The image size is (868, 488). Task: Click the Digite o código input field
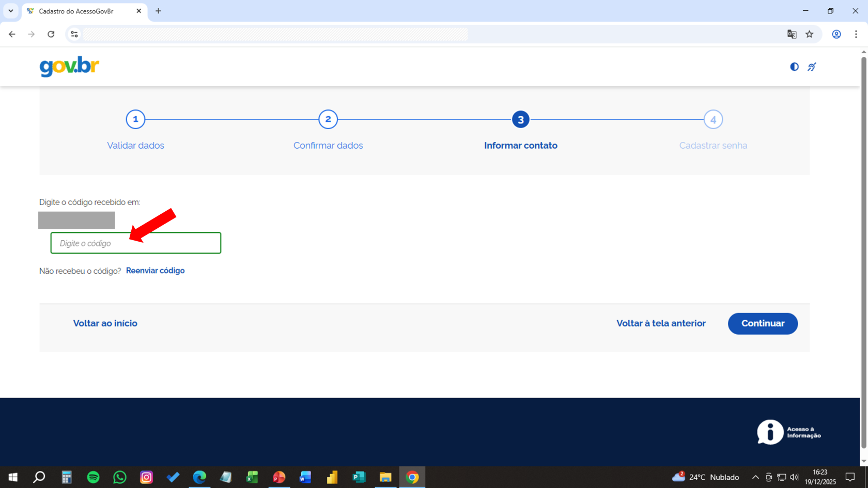(136, 243)
